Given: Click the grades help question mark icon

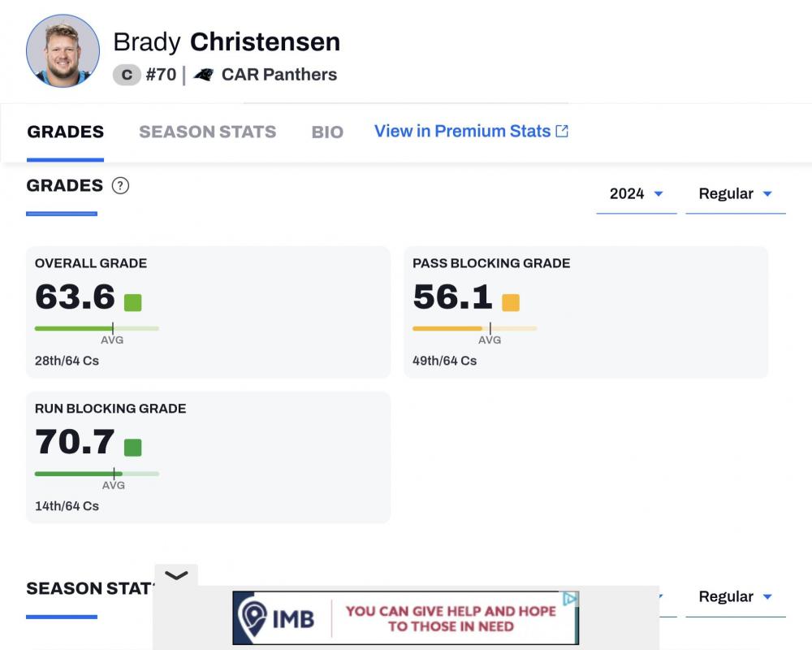Looking at the screenshot, I should click(x=120, y=185).
